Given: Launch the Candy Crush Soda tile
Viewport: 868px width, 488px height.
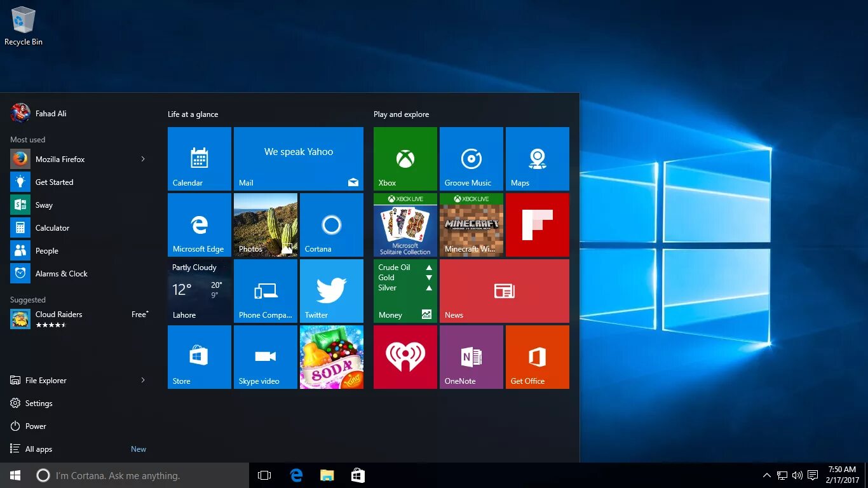Looking at the screenshot, I should tap(332, 357).
